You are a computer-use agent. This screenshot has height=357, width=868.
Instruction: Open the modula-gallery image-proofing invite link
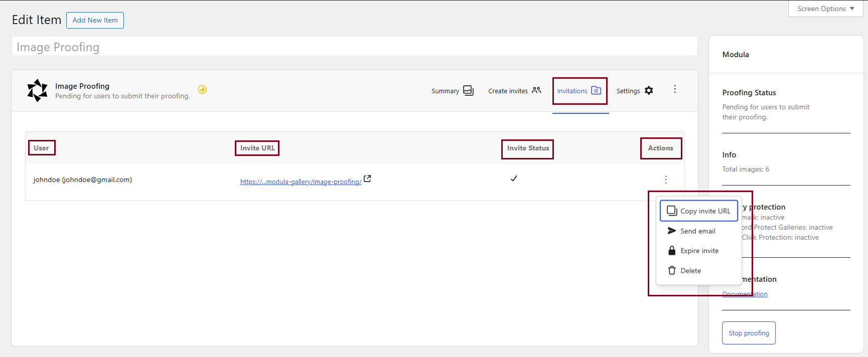(301, 182)
